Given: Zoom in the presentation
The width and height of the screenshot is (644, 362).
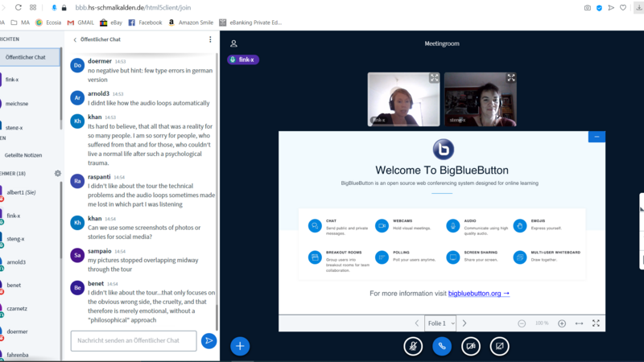Looking at the screenshot, I should pos(562,323).
